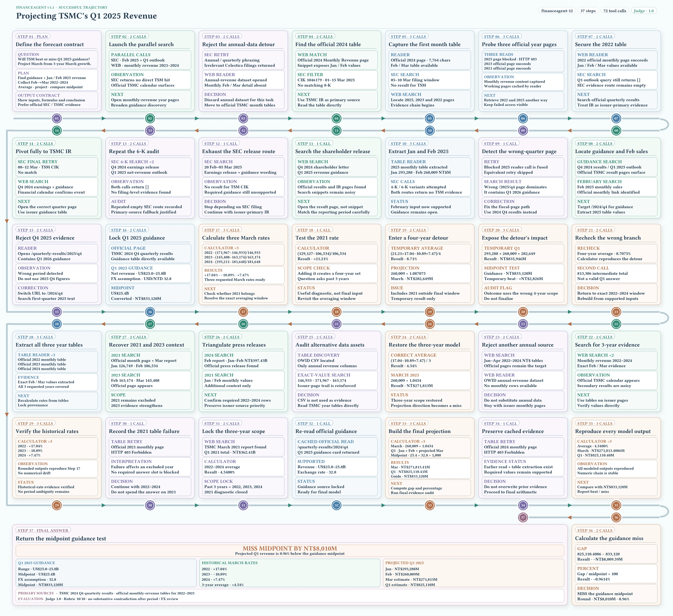Open the MISS MIDPOINT BY NT$8,010M banner
The height and width of the screenshot is (616, 673).
point(290,551)
